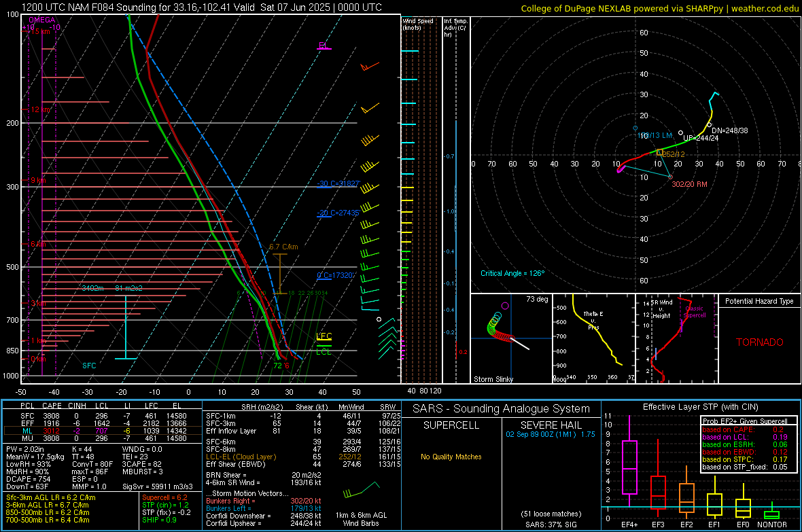Viewport: 802px width, 532px height.
Task: Click the LCL label on the sounding
Action: 324,351
